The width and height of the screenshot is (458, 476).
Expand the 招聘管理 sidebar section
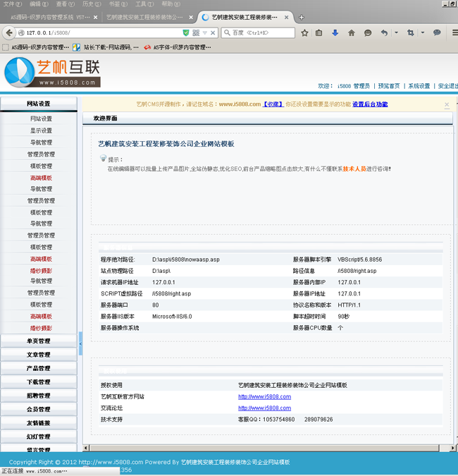click(39, 396)
